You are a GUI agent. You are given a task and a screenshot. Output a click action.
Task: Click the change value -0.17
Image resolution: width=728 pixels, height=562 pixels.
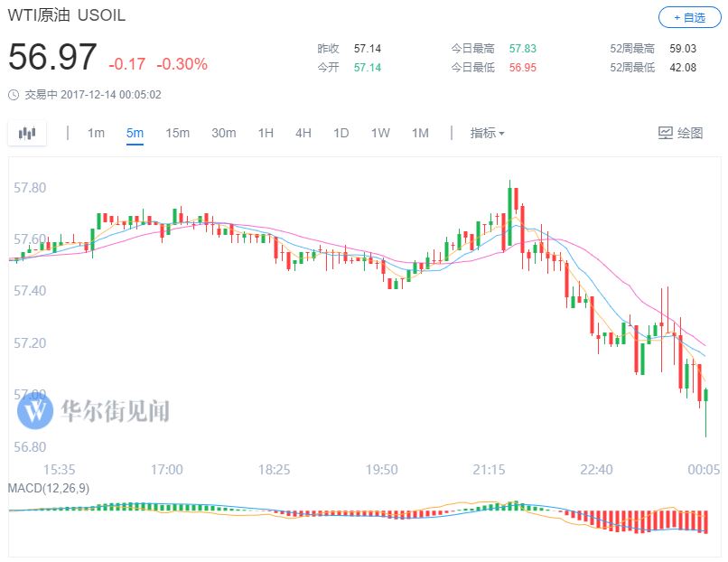pos(126,64)
